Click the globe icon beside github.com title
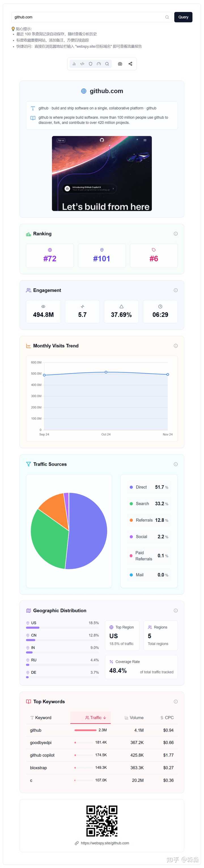Viewport: 204px width, 868px height. 84,91
